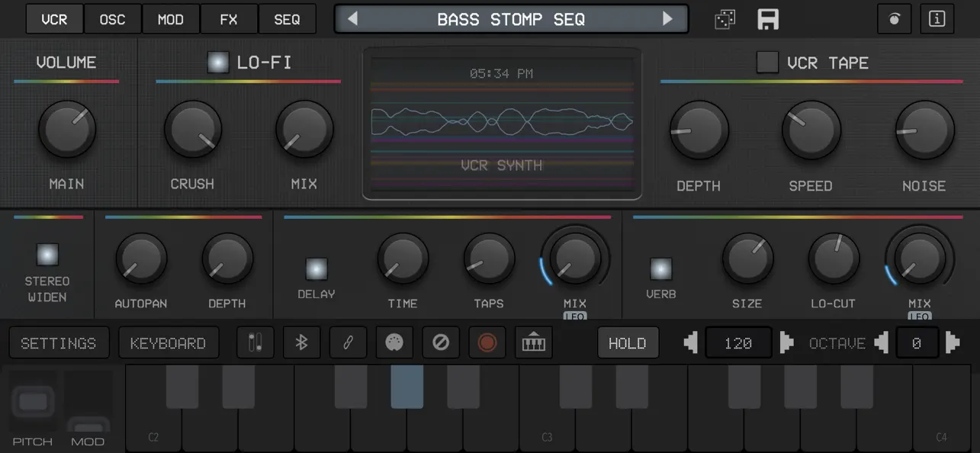Image resolution: width=980 pixels, height=453 pixels.
Task: Toggle the LFO tag under delay MIX
Action: coord(575,316)
